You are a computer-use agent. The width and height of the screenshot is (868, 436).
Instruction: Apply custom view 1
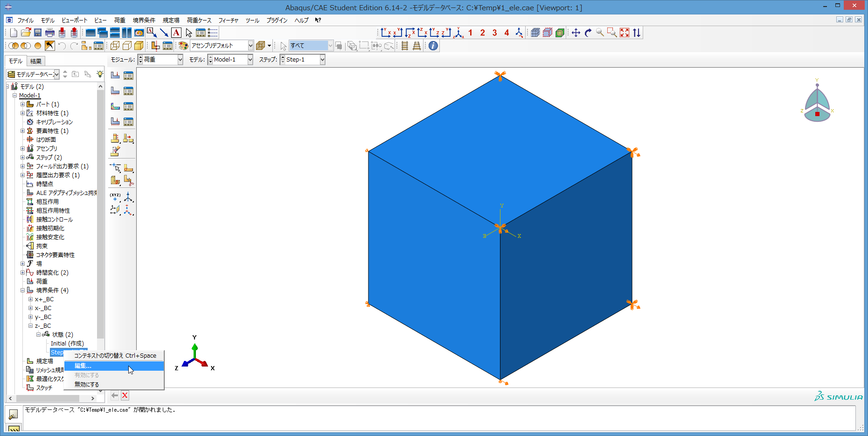click(x=471, y=33)
